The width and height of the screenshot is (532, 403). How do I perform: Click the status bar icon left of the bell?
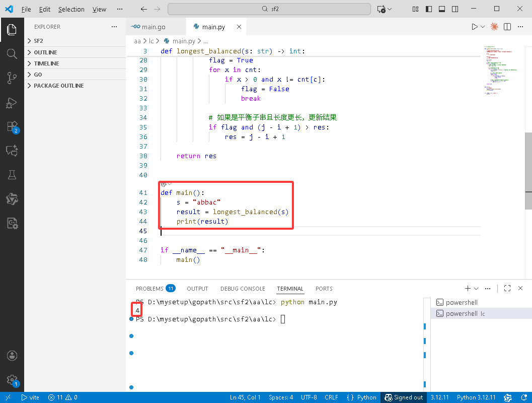pyautogui.click(x=508, y=397)
